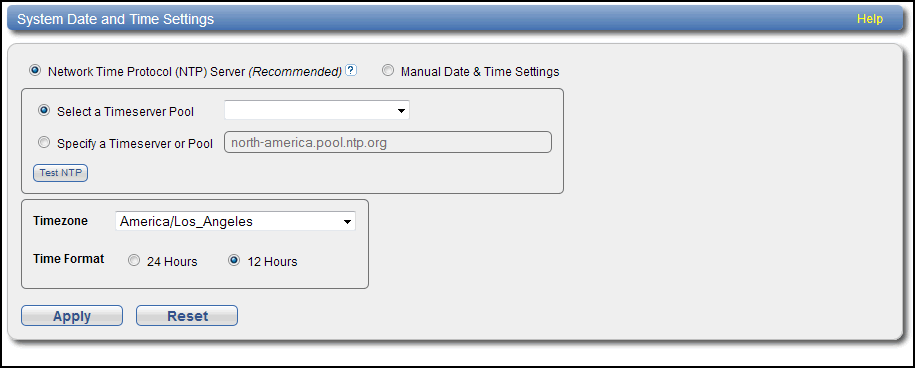Viewport: 915px width, 368px height.
Task: Select the Network Time Protocol Server radio button
Action: (35, 71)
